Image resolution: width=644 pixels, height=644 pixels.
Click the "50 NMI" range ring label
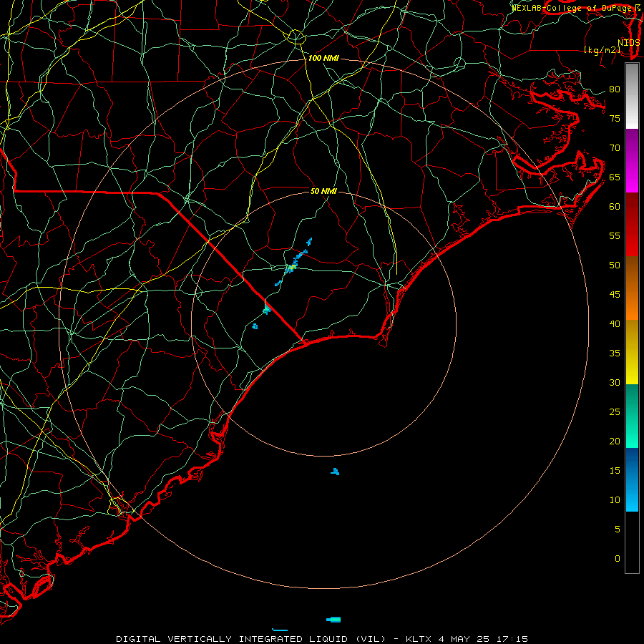click(x=323, y=191)
